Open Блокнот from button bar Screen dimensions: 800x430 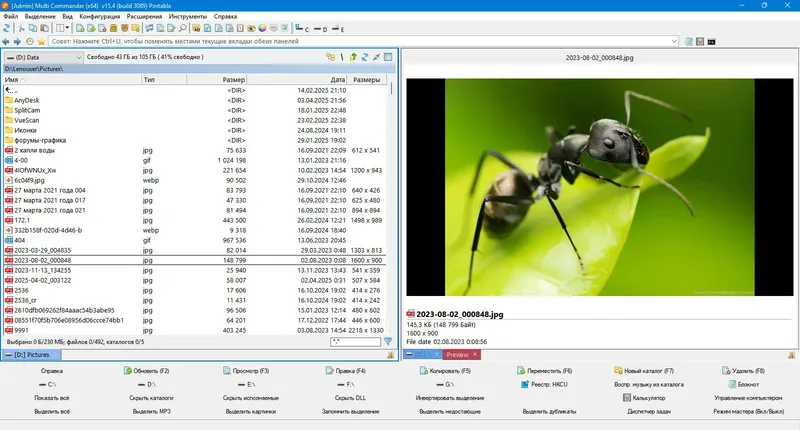coord(743,384)
